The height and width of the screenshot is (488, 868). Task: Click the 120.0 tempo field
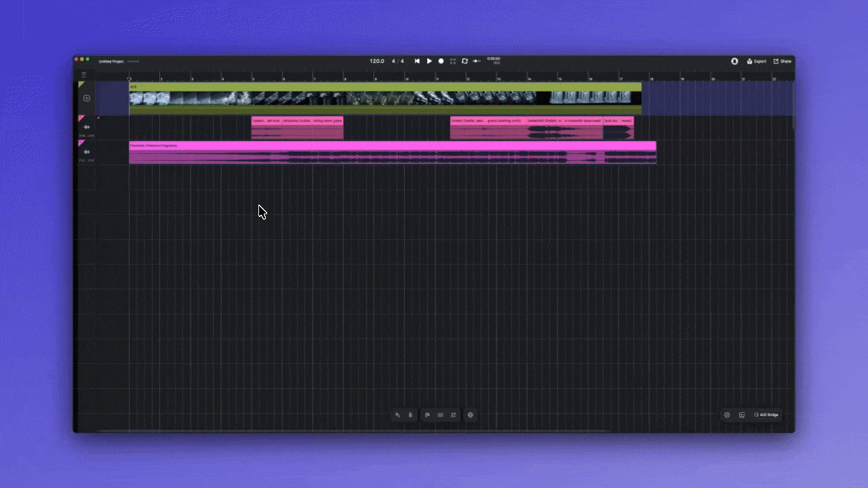(x=376, y=61)
